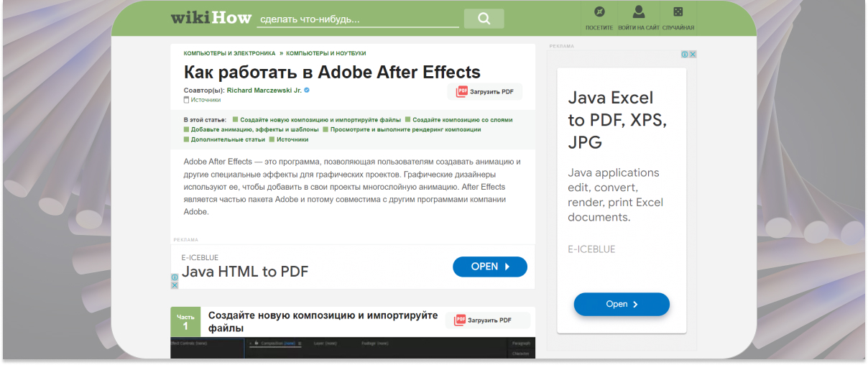Open breadcrumb КОМПЬЮТЕРЫ И ЭЛЕКТРОНИКА
The height and width of the screenshot is (365, 868).
click(230, 53)
